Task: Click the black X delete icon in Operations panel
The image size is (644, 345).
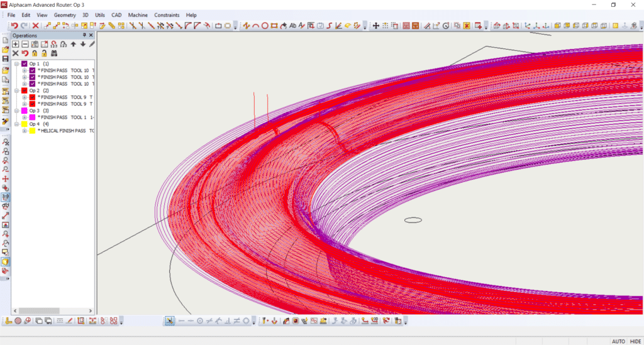Action: pyautogui.click(x=16, y=53)
